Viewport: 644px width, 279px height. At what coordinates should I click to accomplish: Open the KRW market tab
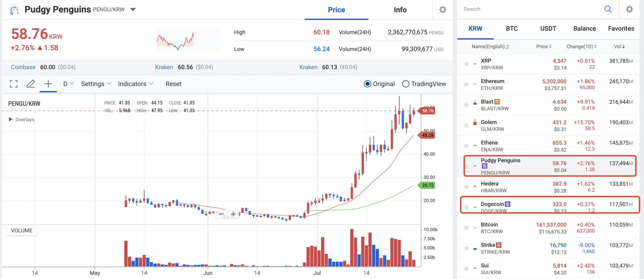point(475,29)
